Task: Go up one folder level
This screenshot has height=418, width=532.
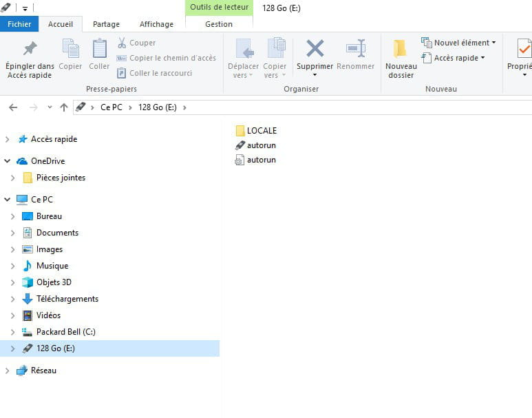Action: point(64,107)
